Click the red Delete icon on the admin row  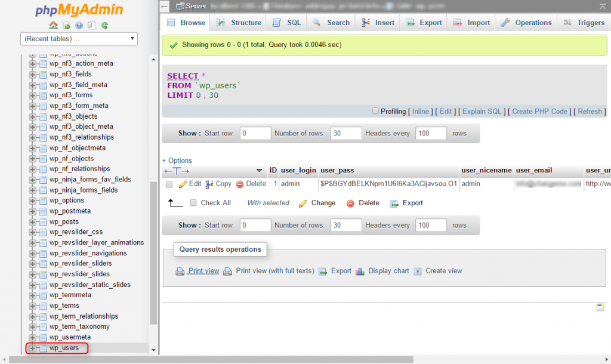[x=240, y=184]
